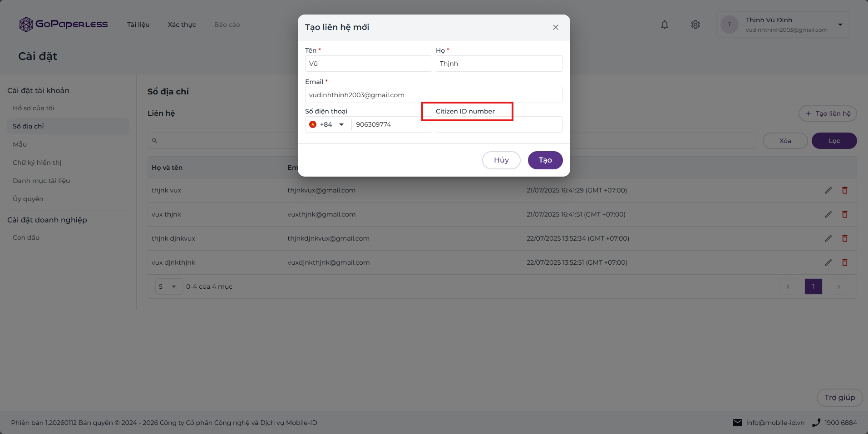Open the settings gear icon
This screenshot has height=434, width=868.
(x=695, y=25)
